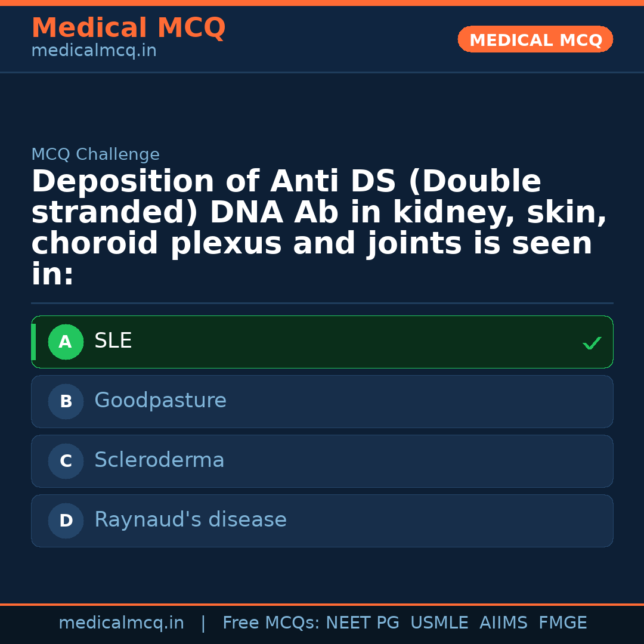Select the Scleroderma answer option
The height and width of the screenshot is (644, 644).
coord(322,461)
